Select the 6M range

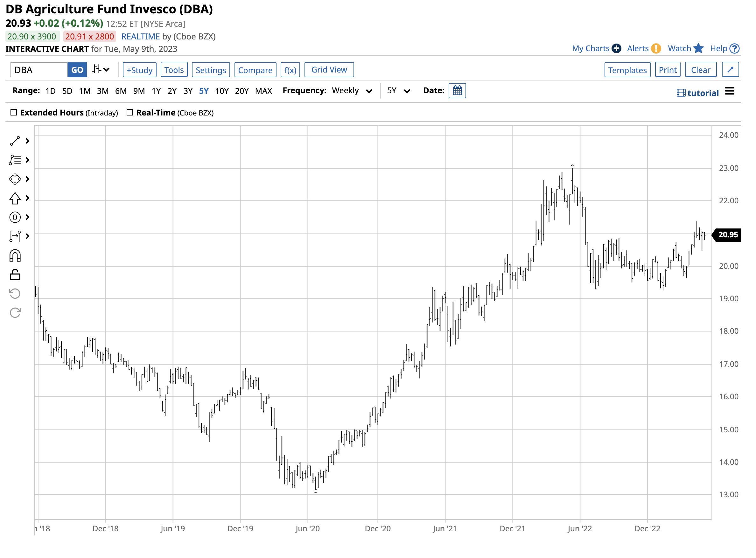121,91
